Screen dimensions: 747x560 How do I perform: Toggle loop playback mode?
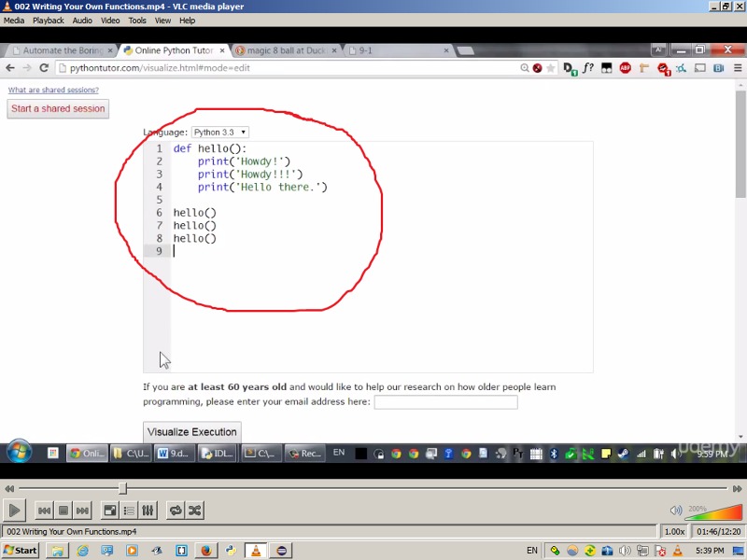coord(175,511)
